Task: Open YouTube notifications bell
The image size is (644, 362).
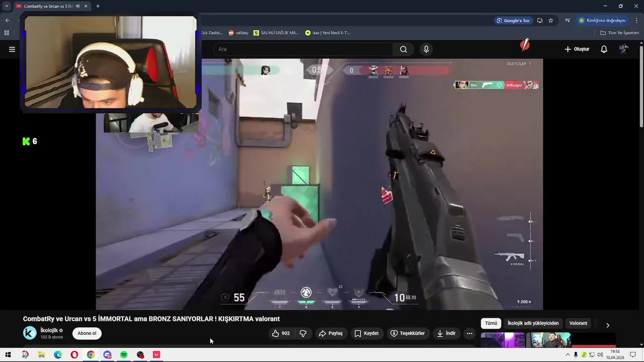Action: click(x=604, y=49)
